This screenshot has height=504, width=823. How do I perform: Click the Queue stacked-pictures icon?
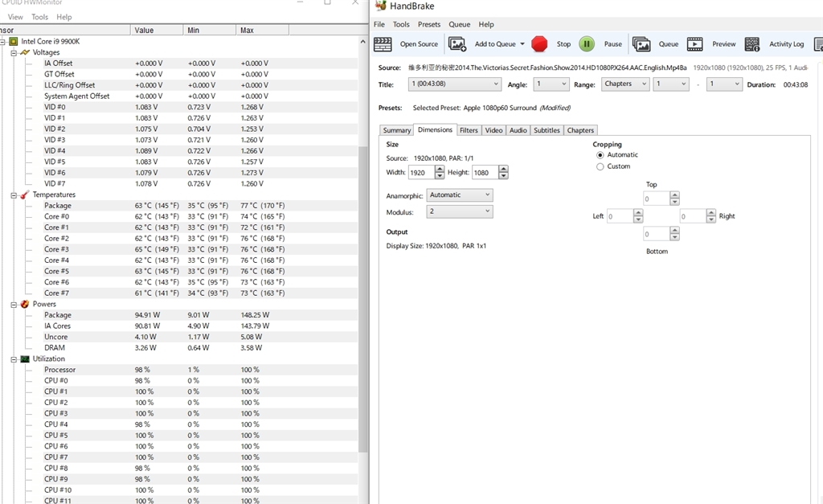641,44
